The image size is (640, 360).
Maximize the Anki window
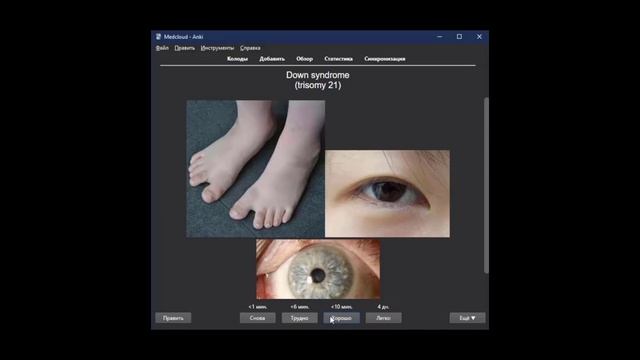[x=459, y=37]
